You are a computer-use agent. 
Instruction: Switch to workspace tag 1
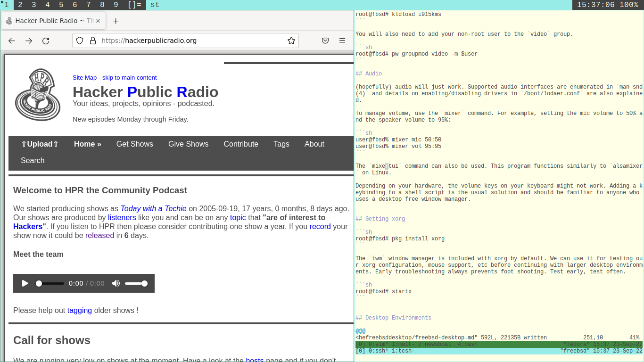pyautogui.click(x=6, y=5)
